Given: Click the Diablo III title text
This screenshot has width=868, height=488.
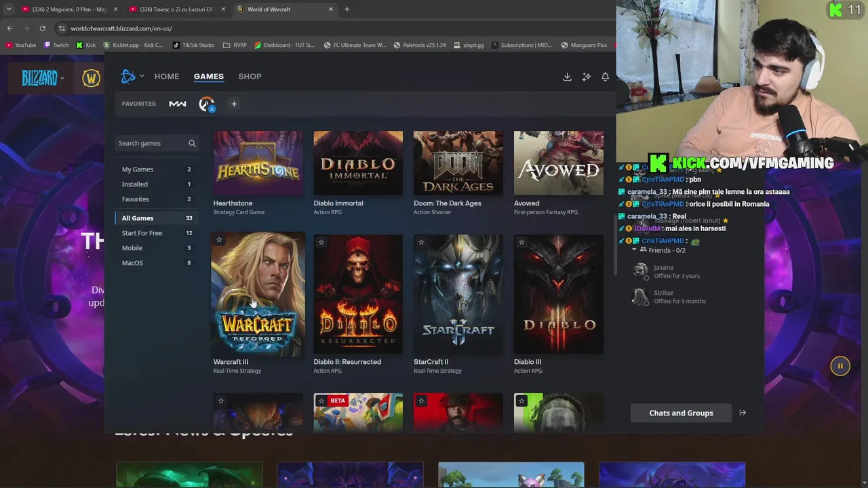Looking at the screenshot, I should [528, 362].
